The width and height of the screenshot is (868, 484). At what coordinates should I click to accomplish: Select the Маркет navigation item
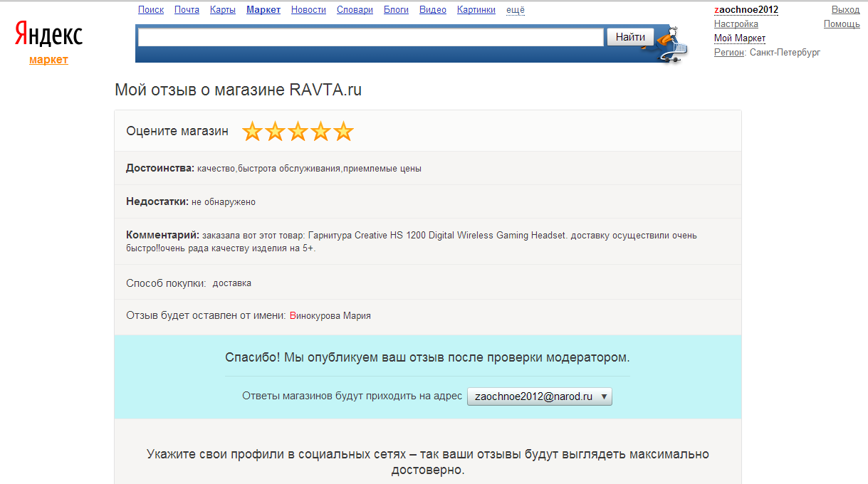click(x=263, y=10)
